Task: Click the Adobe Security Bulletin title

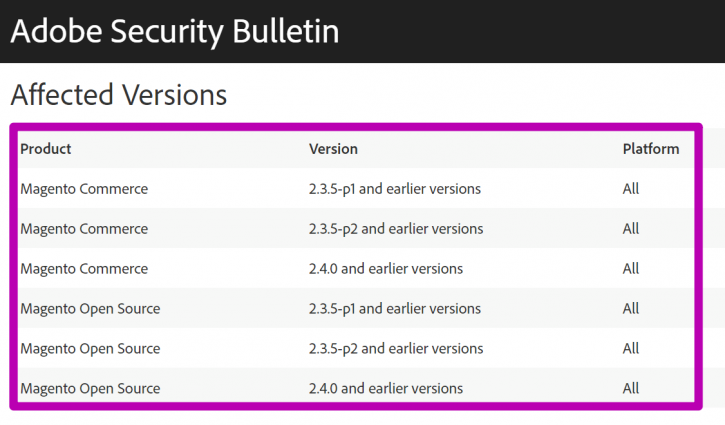Action: [x=175, y=31]
